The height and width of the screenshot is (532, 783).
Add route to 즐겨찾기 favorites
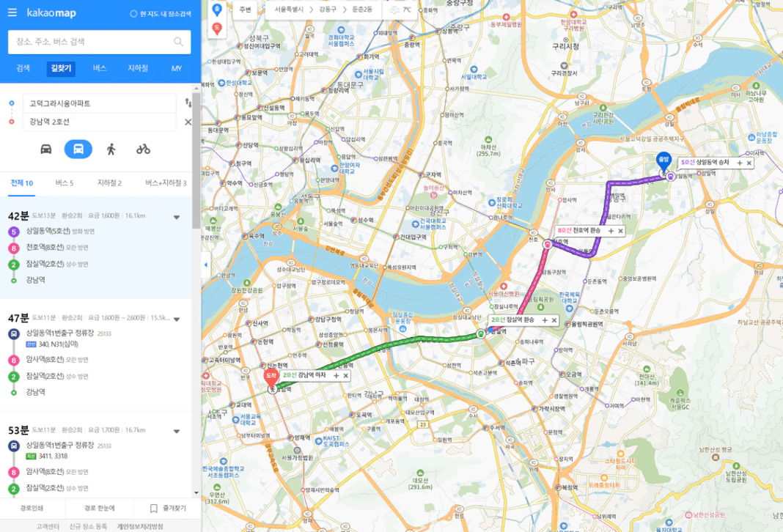[x=168, y=508]
